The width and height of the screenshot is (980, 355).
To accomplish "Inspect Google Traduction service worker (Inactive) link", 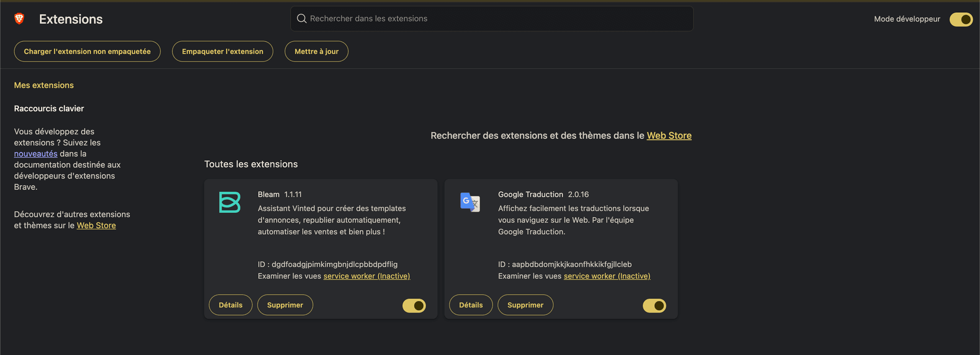I will click(607, 276).
